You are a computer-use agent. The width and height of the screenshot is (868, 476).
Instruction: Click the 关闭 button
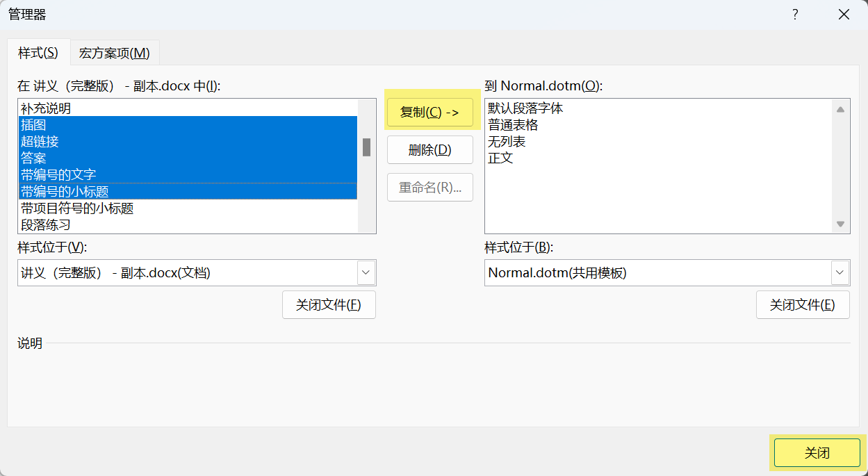(x=817, y=452)
